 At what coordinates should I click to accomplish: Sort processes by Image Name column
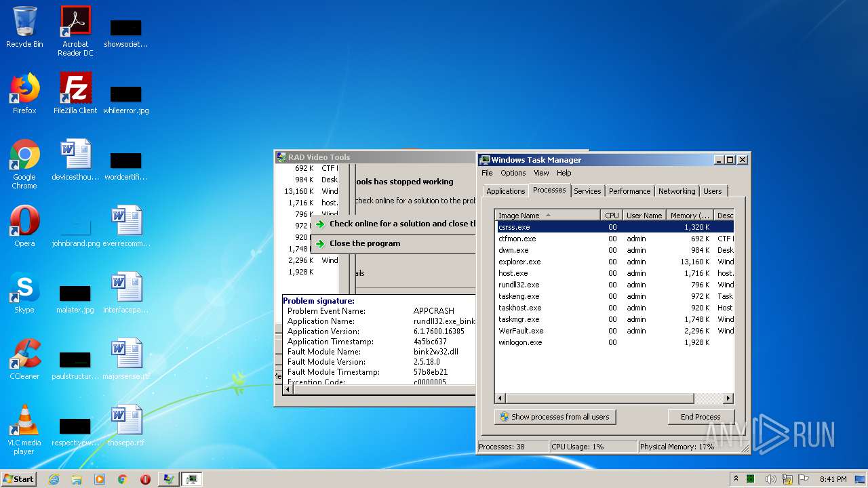click(548, 216)
